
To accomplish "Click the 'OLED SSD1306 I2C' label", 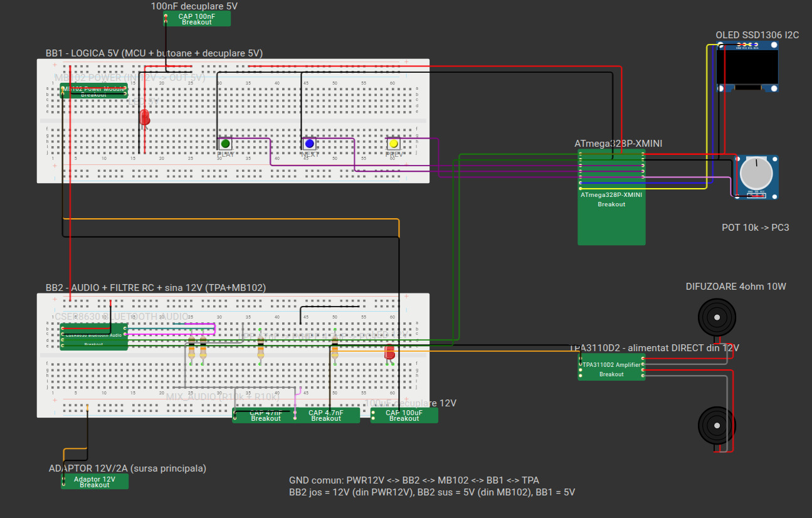I will pyautogui.click(x=757, y=35).
